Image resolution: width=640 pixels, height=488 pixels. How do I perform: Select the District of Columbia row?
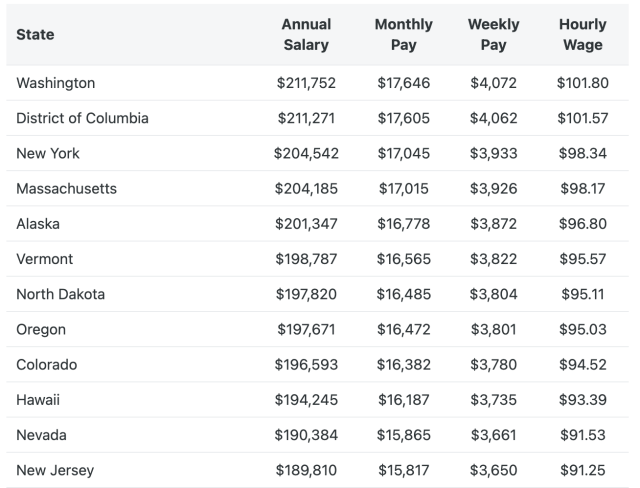coord(82,118)
